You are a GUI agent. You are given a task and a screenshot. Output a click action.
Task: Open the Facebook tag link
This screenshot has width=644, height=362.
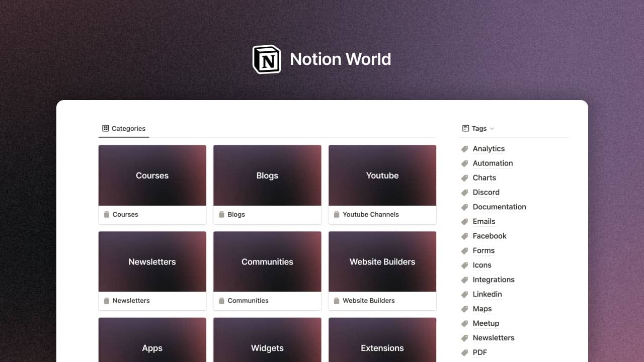(490, 236)
